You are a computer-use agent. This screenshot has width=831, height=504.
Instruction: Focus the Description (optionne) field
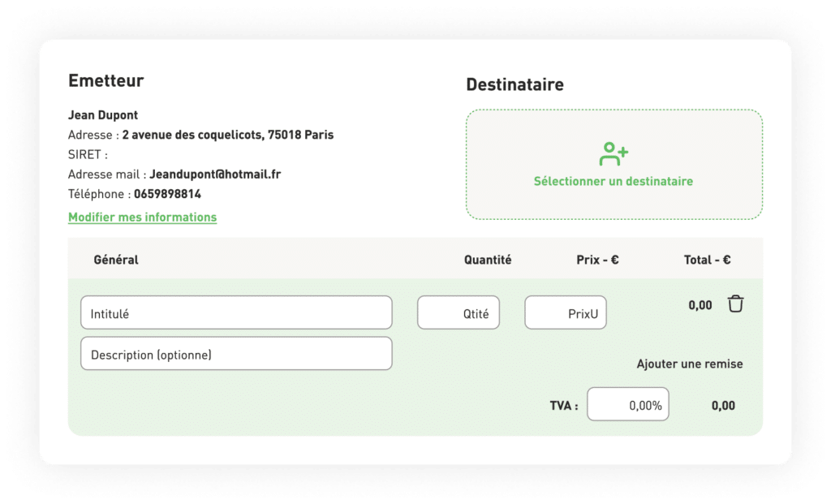236,354
